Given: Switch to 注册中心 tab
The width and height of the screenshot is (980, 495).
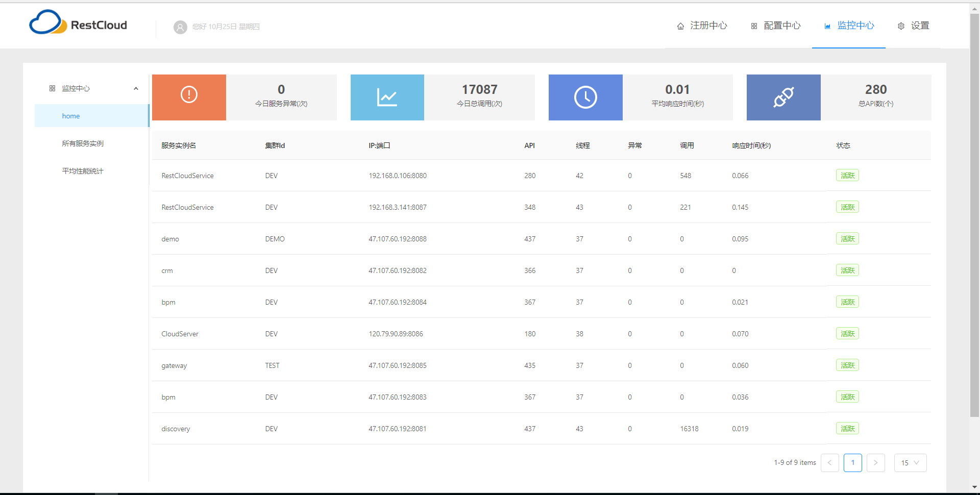Looking at the screenshot, I should click(702, 26).
